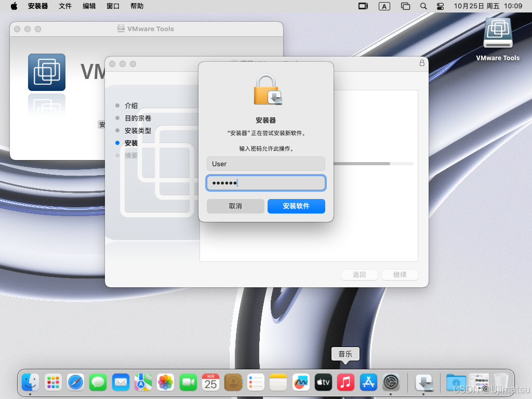This screenshot has width=532, height=399.
Task: Open Mail app in the Dock
Action: (121, 382)
